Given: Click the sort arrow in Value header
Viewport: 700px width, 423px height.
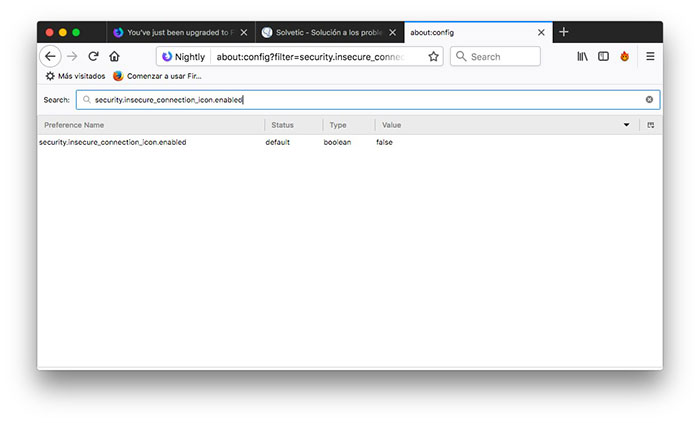Looking at the screenshot, I should (626, 125).
